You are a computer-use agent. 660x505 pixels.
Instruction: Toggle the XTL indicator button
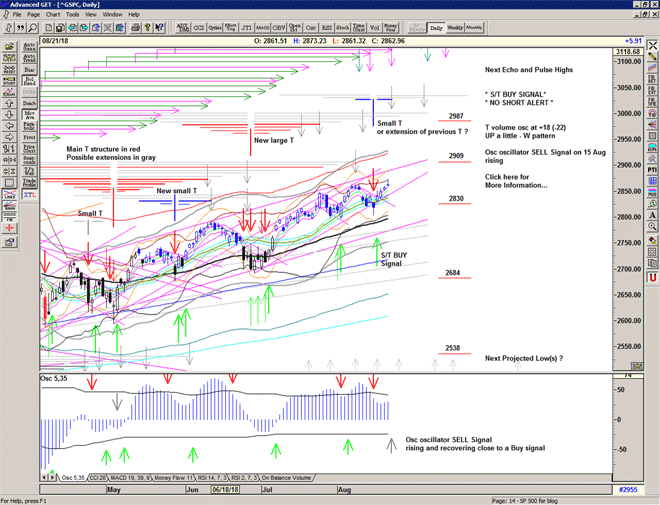28,196
